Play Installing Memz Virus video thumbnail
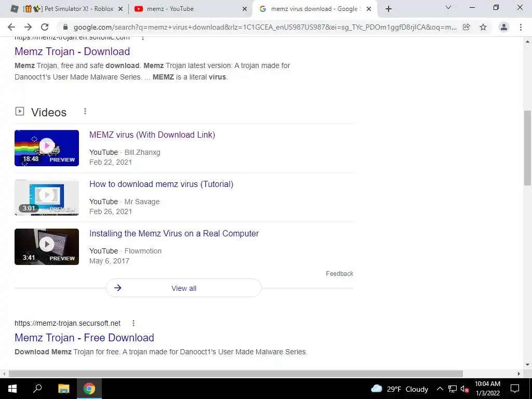This screenshot has height=399, width=532. pyautogui.click(x=47, y=247)
